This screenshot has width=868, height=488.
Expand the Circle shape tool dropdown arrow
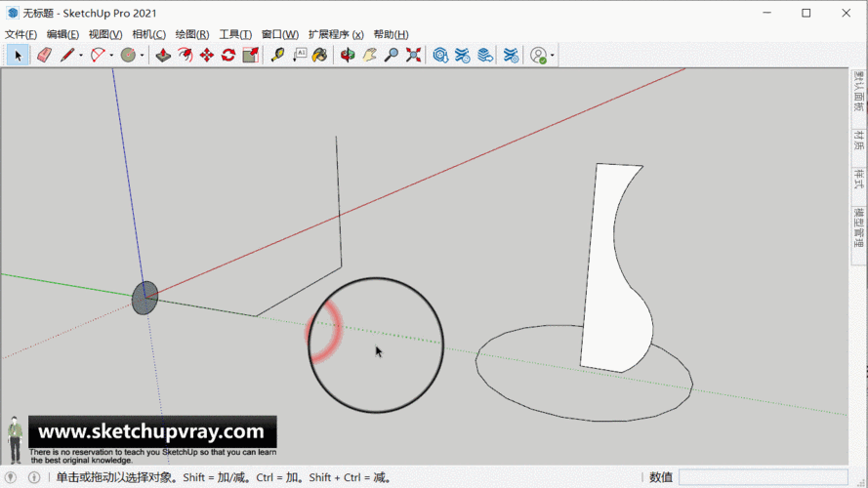(143, 56)
